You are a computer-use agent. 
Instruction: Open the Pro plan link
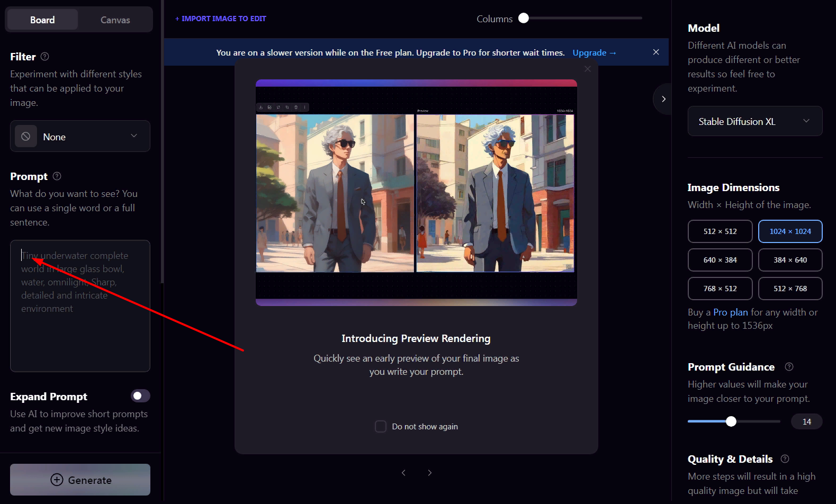point(730,312)
